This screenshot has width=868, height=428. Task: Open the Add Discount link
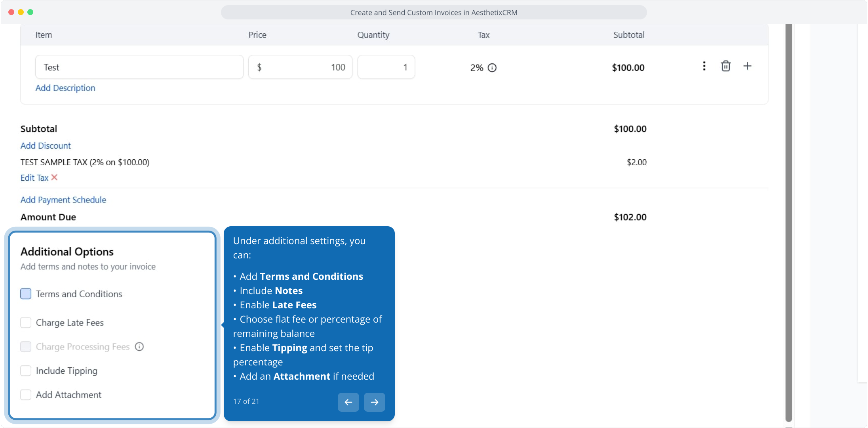coord(46,146)
